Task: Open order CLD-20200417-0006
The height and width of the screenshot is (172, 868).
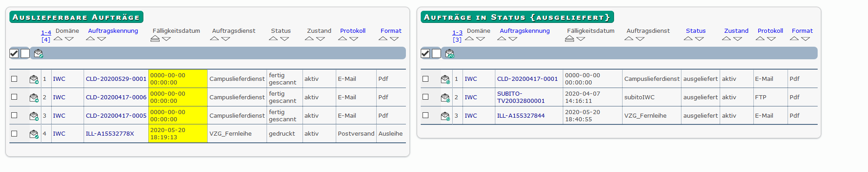Action: point(116,97)
